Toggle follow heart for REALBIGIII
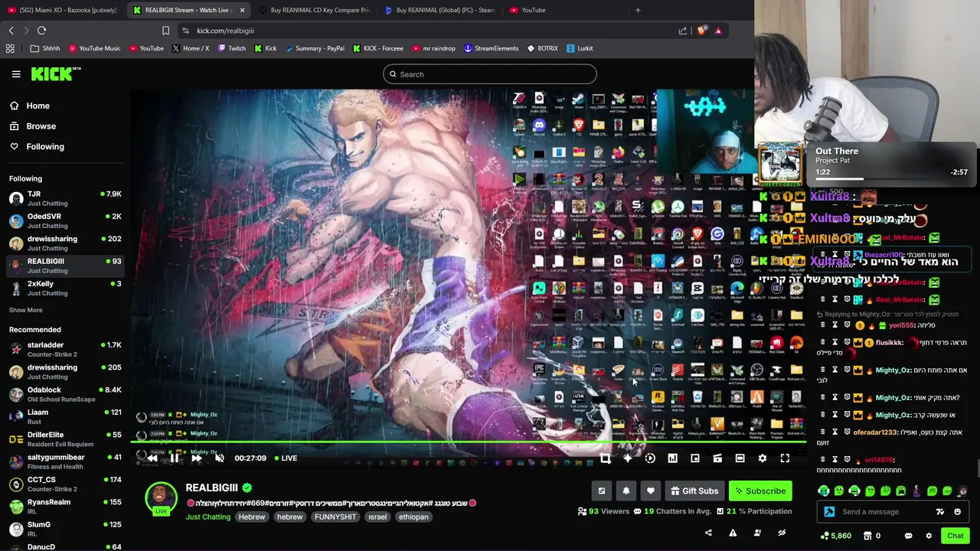980x551 pixels. (x=651, y=491)
